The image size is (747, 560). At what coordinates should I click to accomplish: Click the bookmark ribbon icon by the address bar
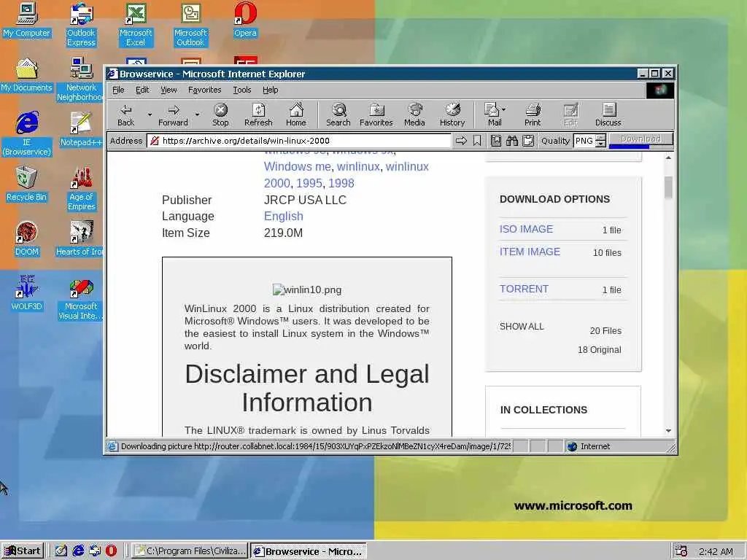click(x=477, y=141)
